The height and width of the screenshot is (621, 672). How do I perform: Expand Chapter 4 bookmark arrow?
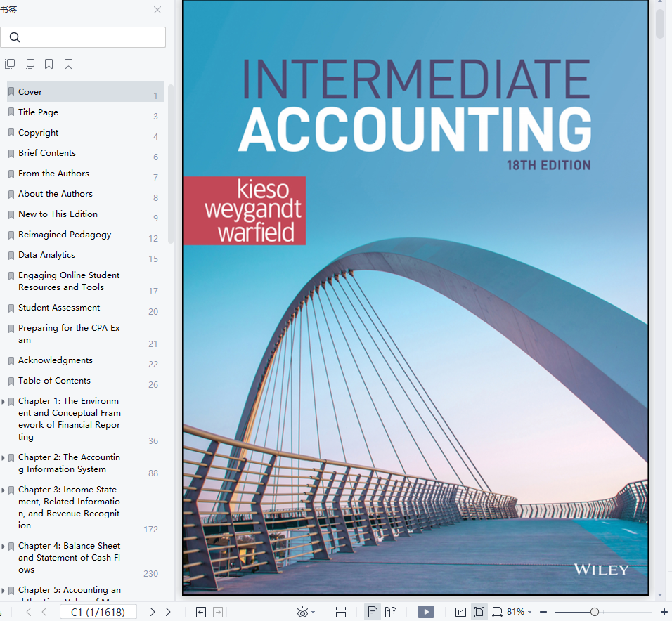3,547
